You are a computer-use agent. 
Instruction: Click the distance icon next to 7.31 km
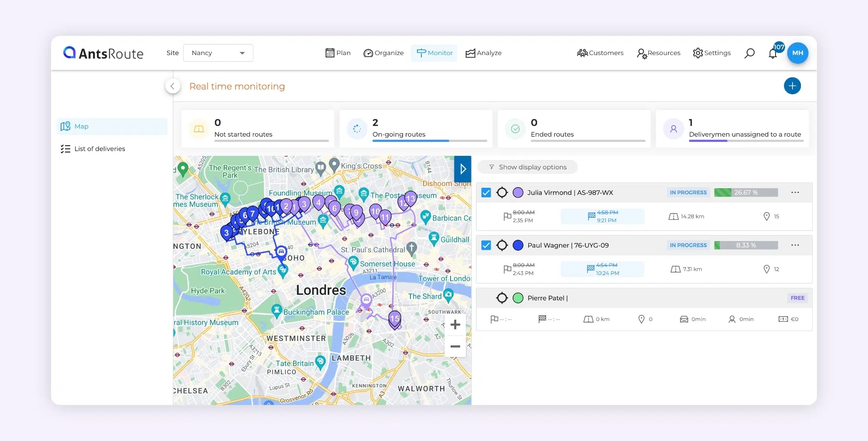pos(676,269)
